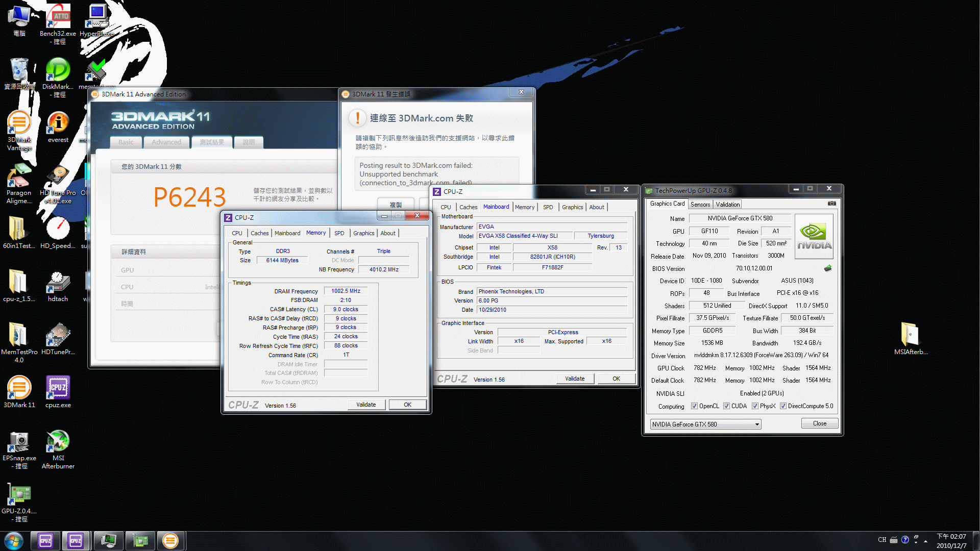Click GPU-Z screenshot camera icon

[832, 204]
